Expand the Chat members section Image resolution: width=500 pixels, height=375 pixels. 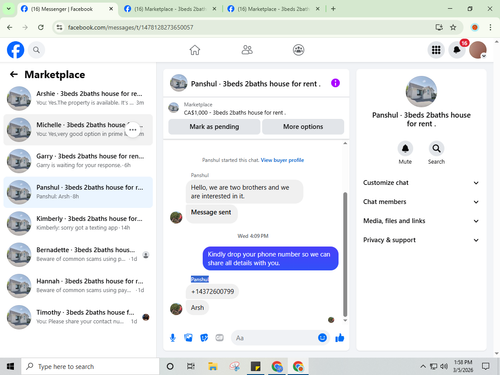click(421, 202)
